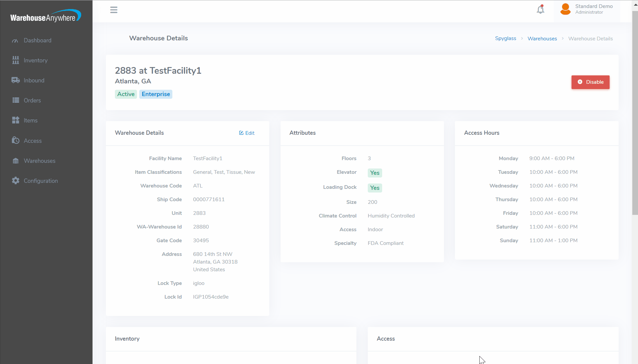Click the Active status badge
Viewport: 638px width, 364px height.
click(x=126, y=94)
